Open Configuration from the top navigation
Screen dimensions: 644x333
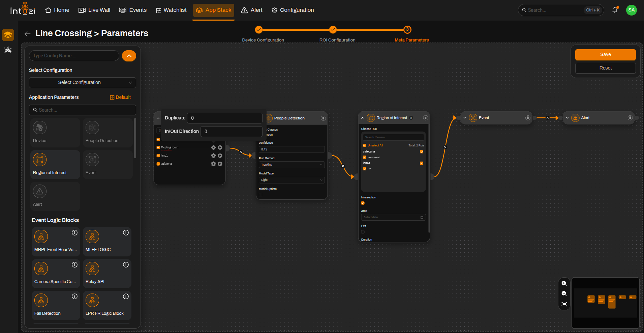293,10
